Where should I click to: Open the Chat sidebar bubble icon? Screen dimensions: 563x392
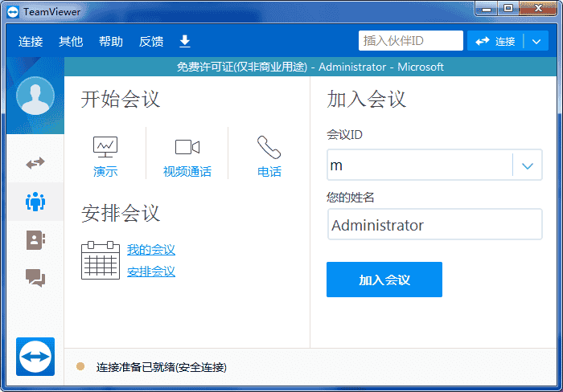[x=35, y=278]
